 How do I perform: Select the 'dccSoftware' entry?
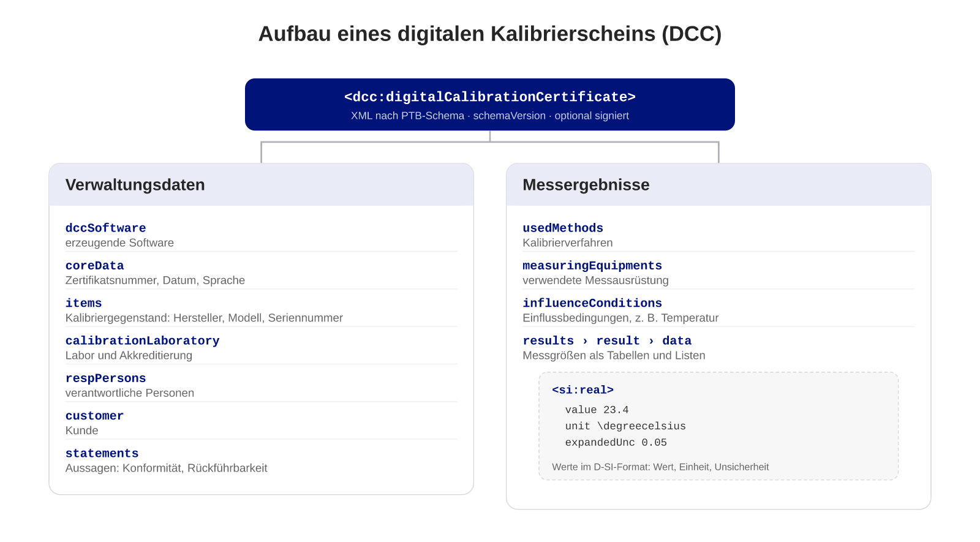pyautogui.click(x=106, y=228)
